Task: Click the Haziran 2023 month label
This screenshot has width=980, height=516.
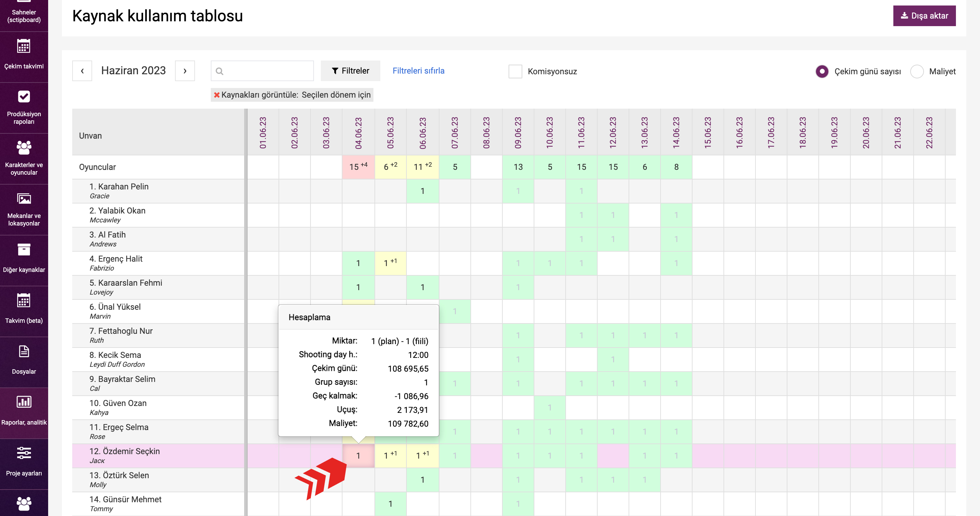Action: tap(133, 71)
